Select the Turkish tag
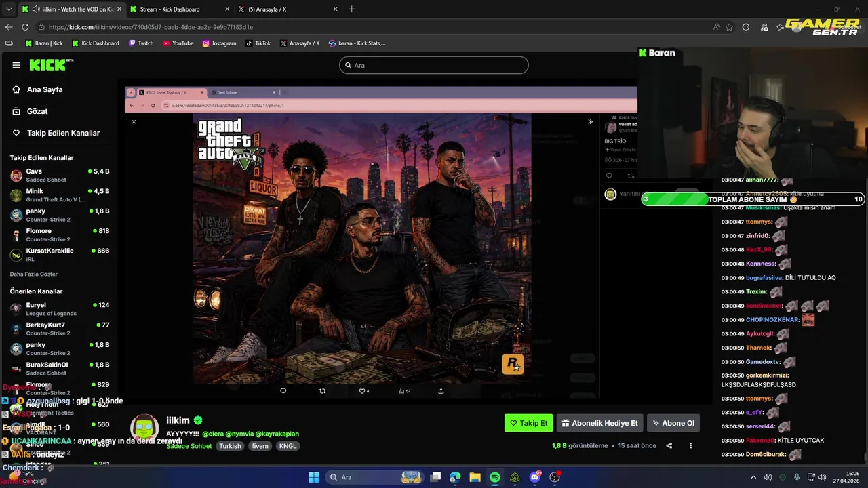The image size is (868, 488). (230, 446)
